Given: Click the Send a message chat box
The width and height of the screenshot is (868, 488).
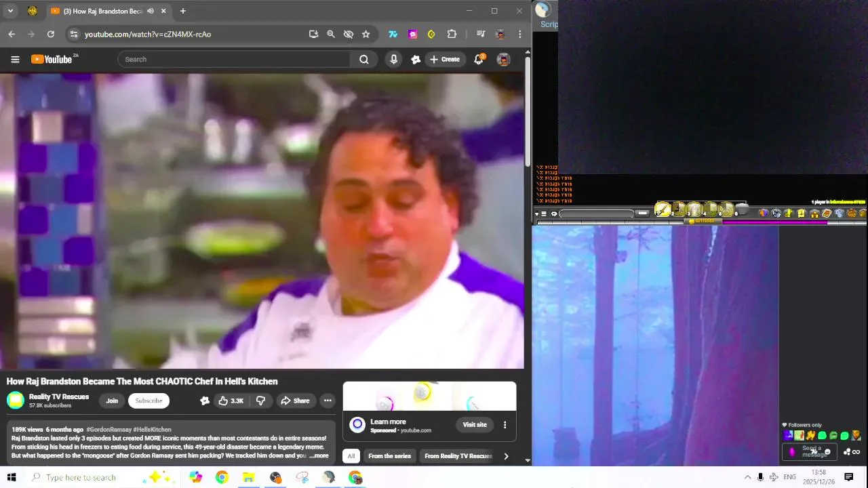Looking at the screenshot, I should coord(810,452).
